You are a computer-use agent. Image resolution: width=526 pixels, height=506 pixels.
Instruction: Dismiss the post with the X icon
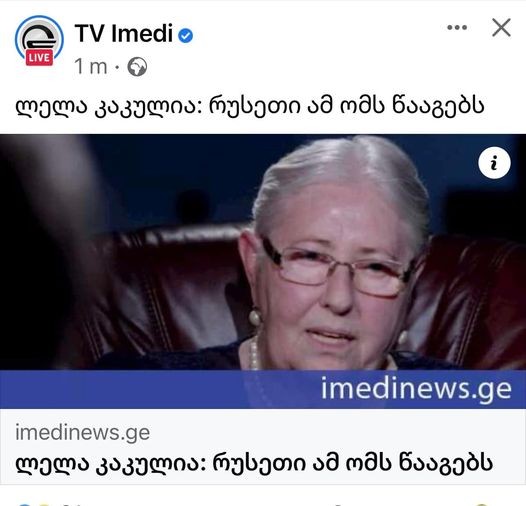point(501,27)
